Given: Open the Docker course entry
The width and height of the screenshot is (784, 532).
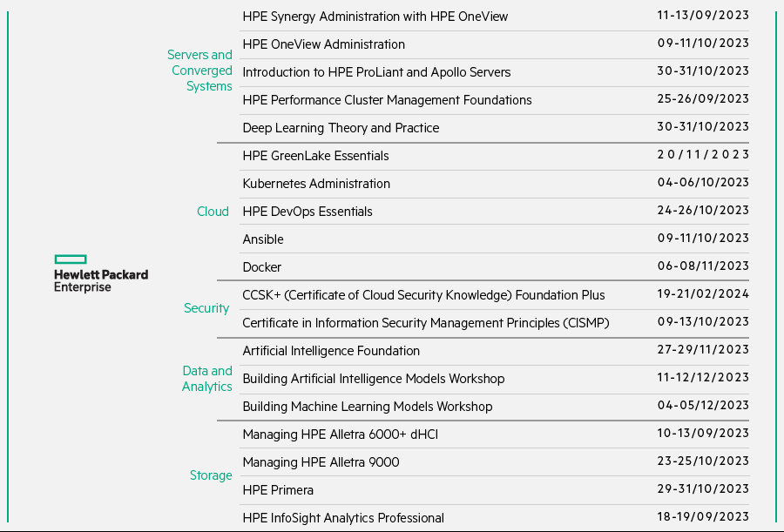Looking at the screenshot, I should point(262,267).
